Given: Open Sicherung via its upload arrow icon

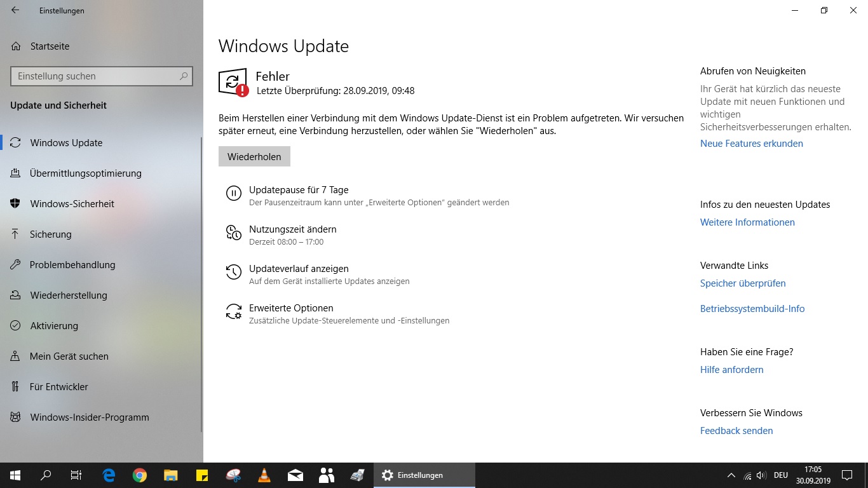Looking at the screenshot, I should point(16,234).
